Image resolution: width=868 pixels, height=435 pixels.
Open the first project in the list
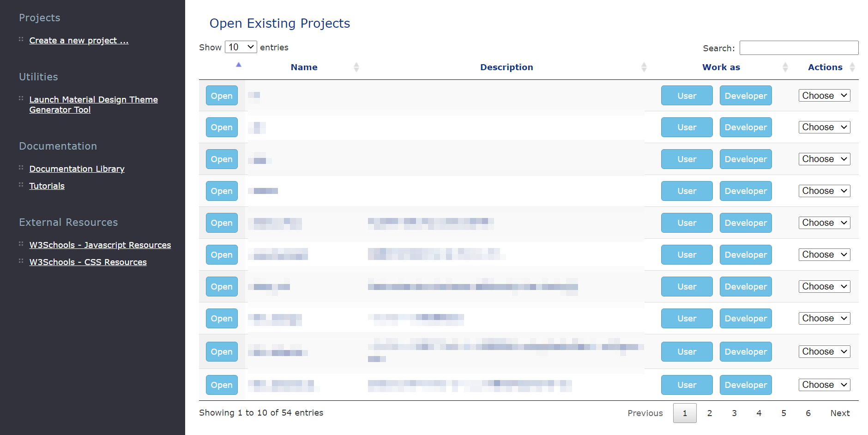(222, 96)
